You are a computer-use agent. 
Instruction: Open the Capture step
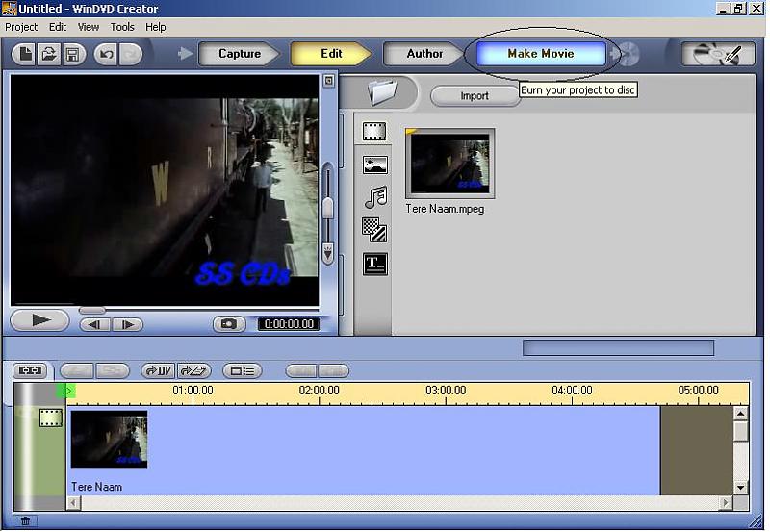click(x=239, y=54)
